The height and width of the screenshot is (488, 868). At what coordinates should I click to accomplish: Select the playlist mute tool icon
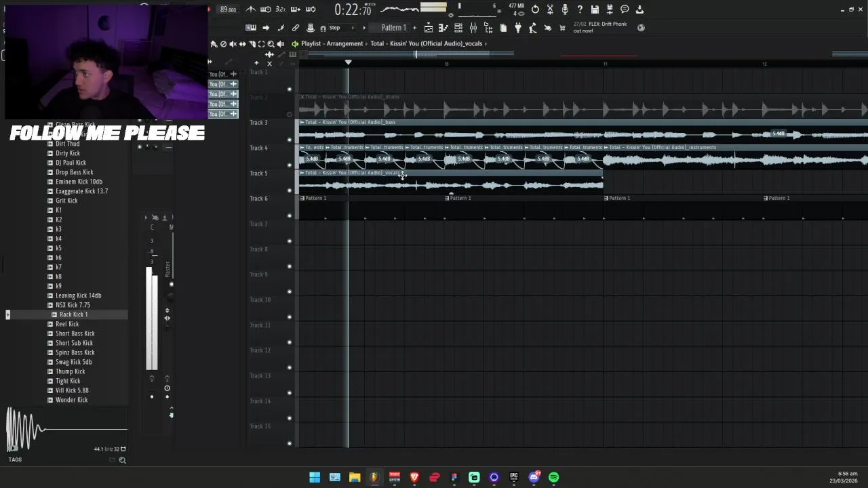click(x=233, y=44)
